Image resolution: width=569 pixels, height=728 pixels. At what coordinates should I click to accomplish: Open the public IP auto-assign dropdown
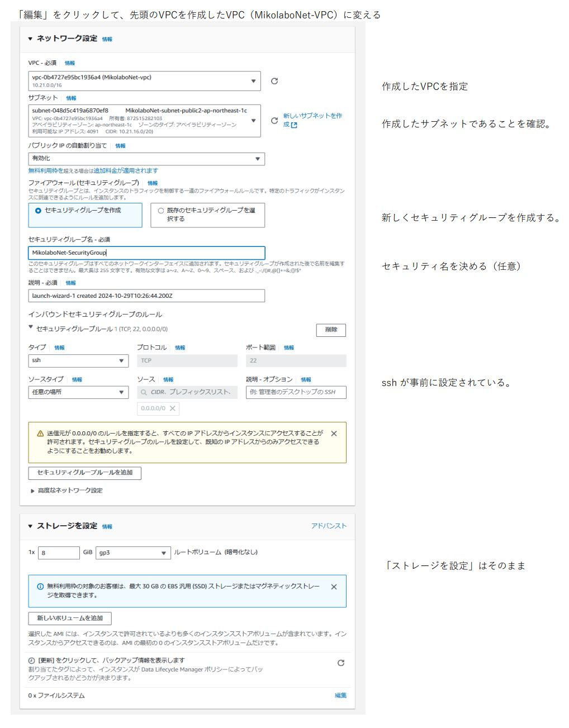pyautogui.click(x=146, y=159)
